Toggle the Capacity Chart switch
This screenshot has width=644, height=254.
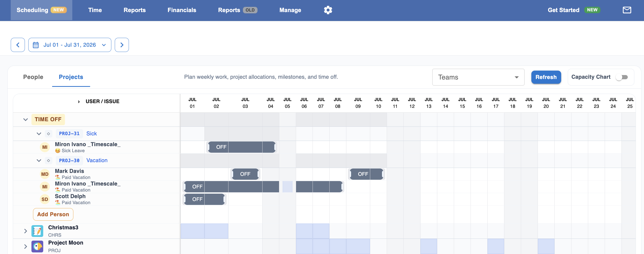click(622, 77)
